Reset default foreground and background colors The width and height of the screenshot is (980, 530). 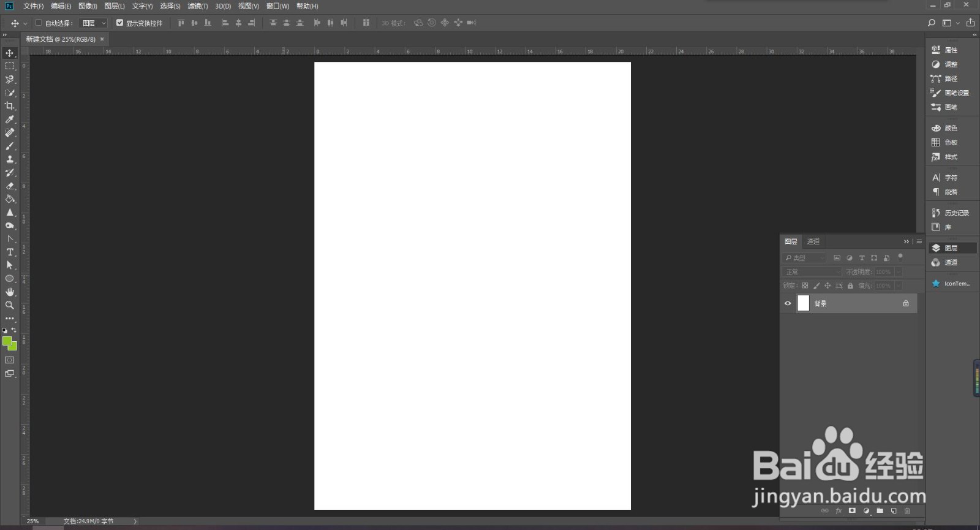pos(5,330)
